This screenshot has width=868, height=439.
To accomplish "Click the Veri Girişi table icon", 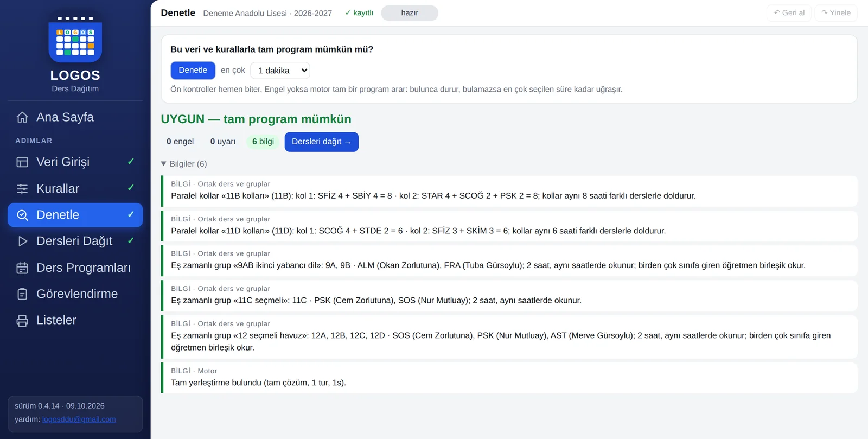I will 22,162.
